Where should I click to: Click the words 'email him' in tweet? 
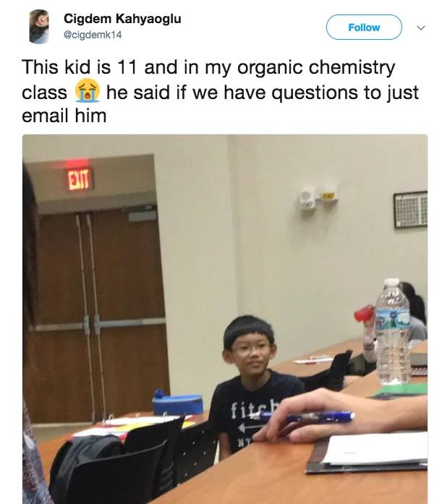[64, 116]
